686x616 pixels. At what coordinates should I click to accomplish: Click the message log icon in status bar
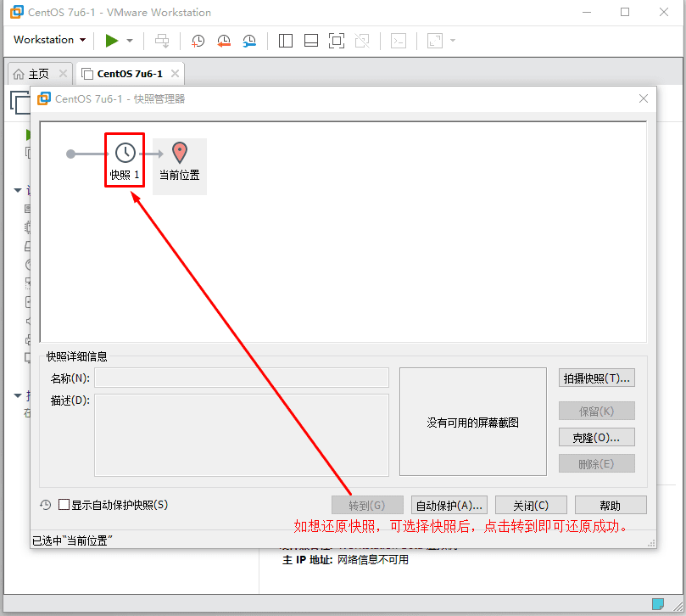point(658,604)
